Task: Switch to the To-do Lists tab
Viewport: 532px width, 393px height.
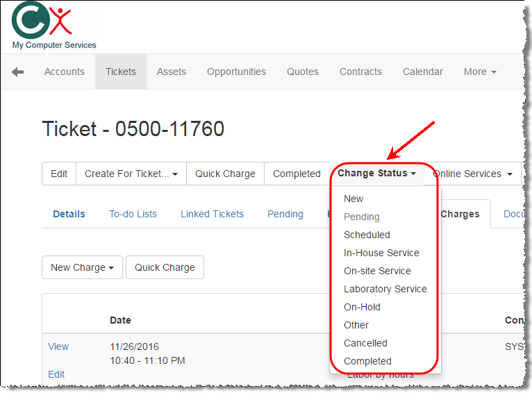Action: point(133,214)
